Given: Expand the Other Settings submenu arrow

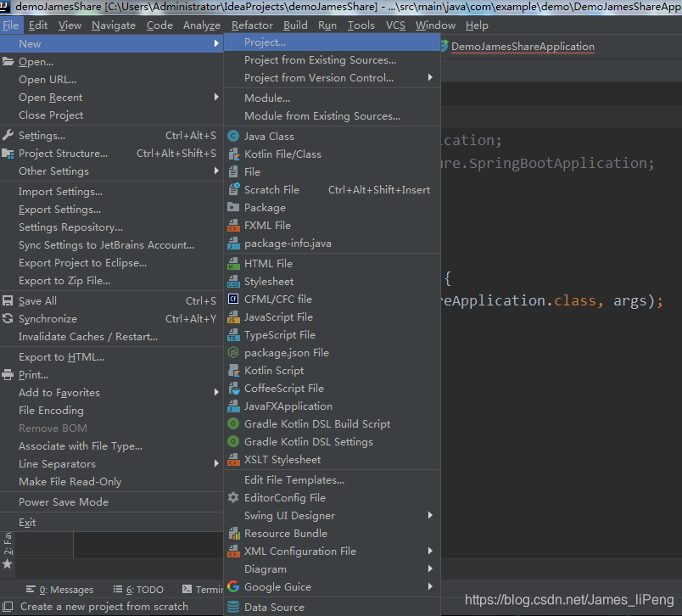Looking at the screenshot, I should pos(216,171).
